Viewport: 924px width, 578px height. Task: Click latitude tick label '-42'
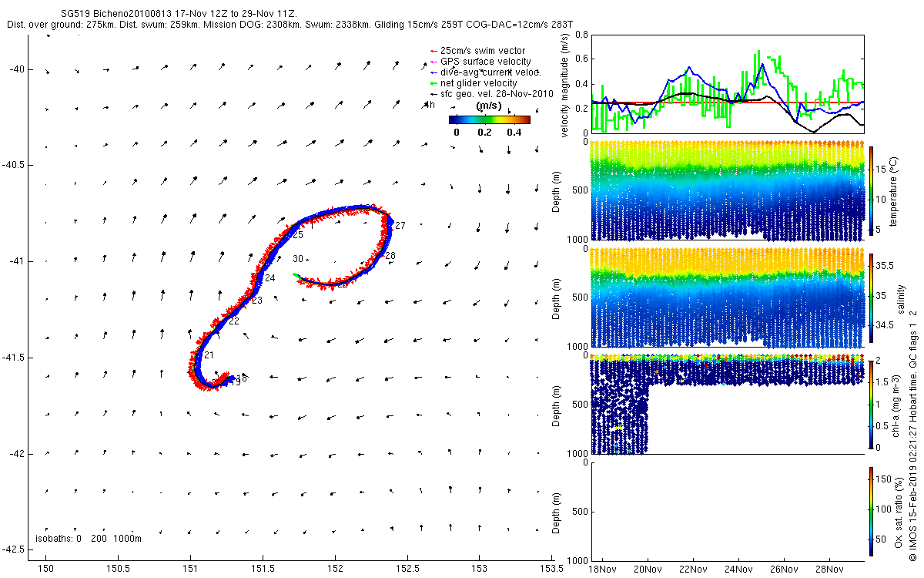18,454
